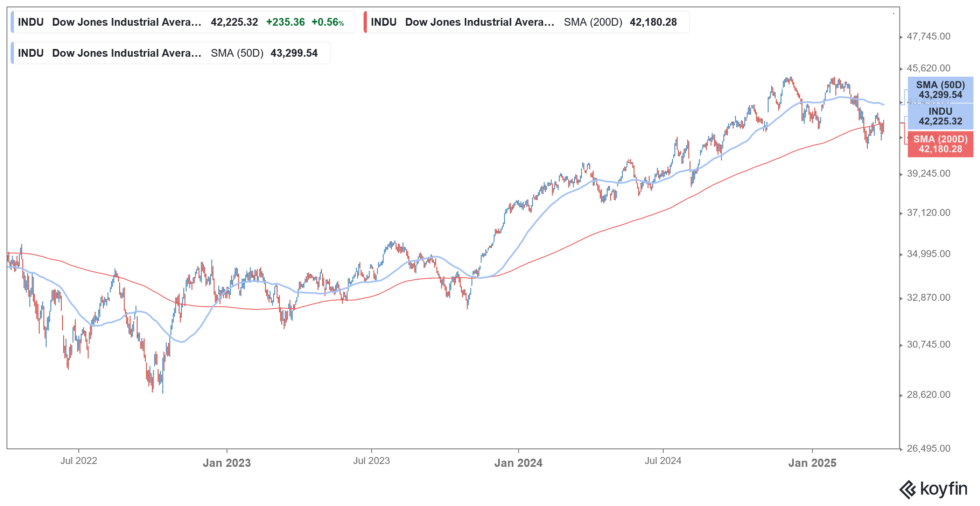Click the red SMA 200D legend color bar
Viewport: 980px width, 506px height.
pyautogui.click(x=365, y=22)
